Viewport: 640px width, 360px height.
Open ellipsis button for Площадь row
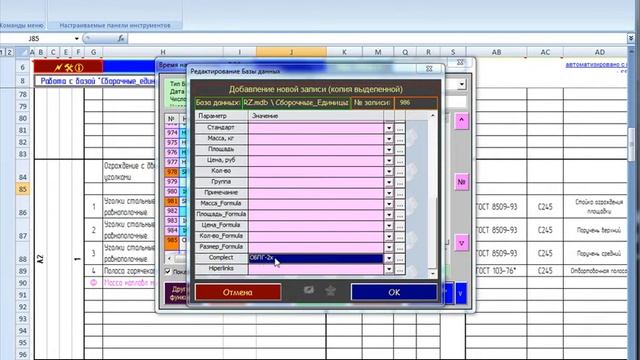pos(400,149)
